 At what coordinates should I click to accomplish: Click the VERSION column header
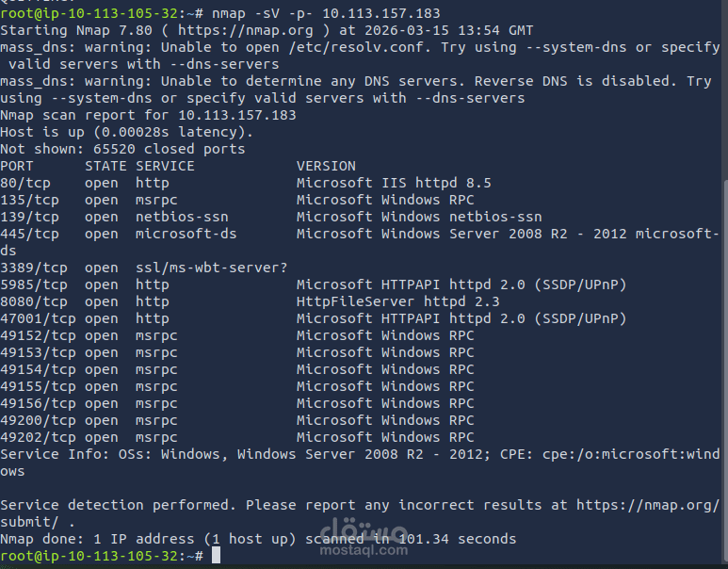pos(326,167)
